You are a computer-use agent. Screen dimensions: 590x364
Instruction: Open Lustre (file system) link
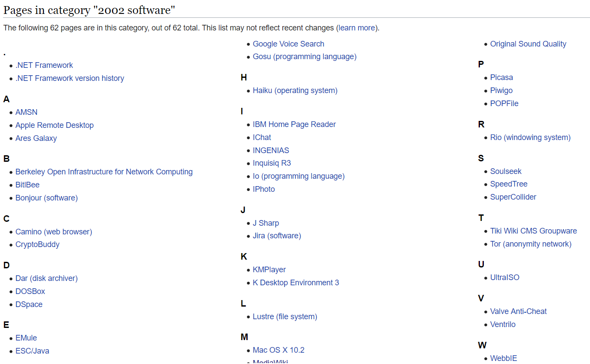pos(285,317)
